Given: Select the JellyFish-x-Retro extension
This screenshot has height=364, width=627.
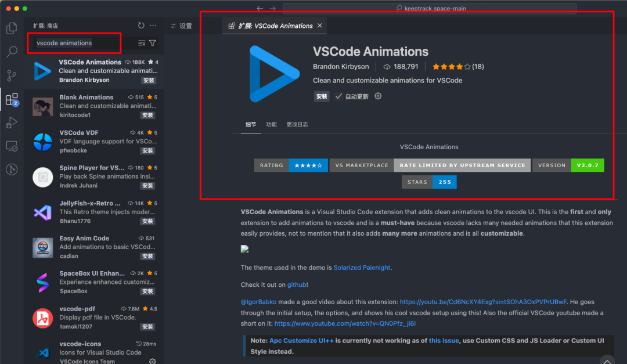Looking at the screenshot, I should [x=94, y=212].
